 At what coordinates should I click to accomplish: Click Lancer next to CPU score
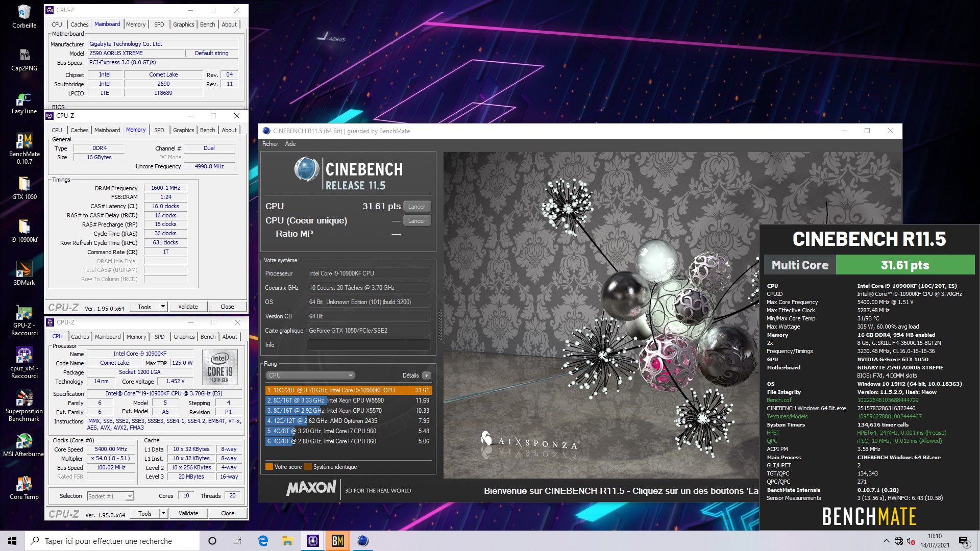point(416,207)
